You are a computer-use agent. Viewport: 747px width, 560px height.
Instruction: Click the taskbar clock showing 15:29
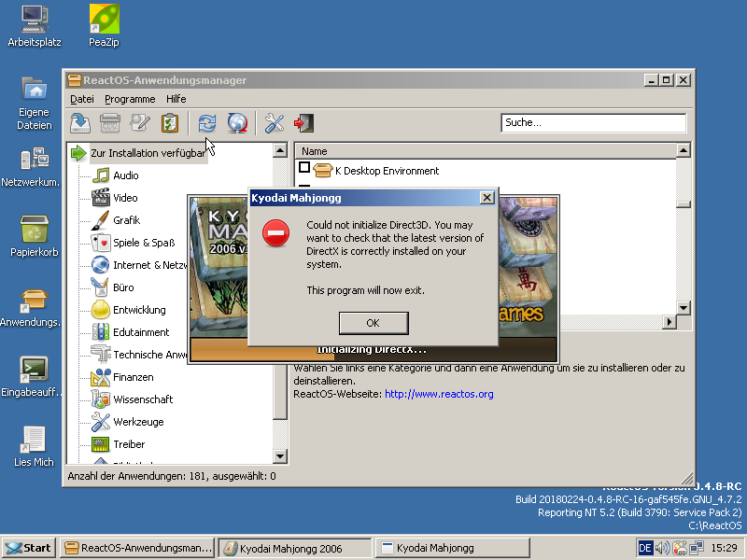724,548
